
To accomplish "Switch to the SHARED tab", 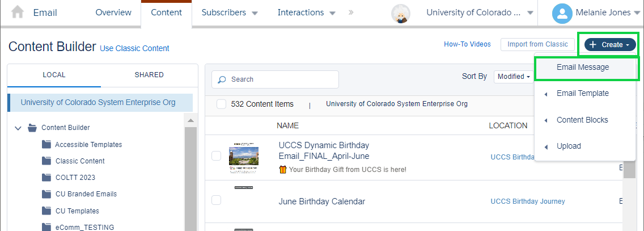I will (x=149, y=75).
